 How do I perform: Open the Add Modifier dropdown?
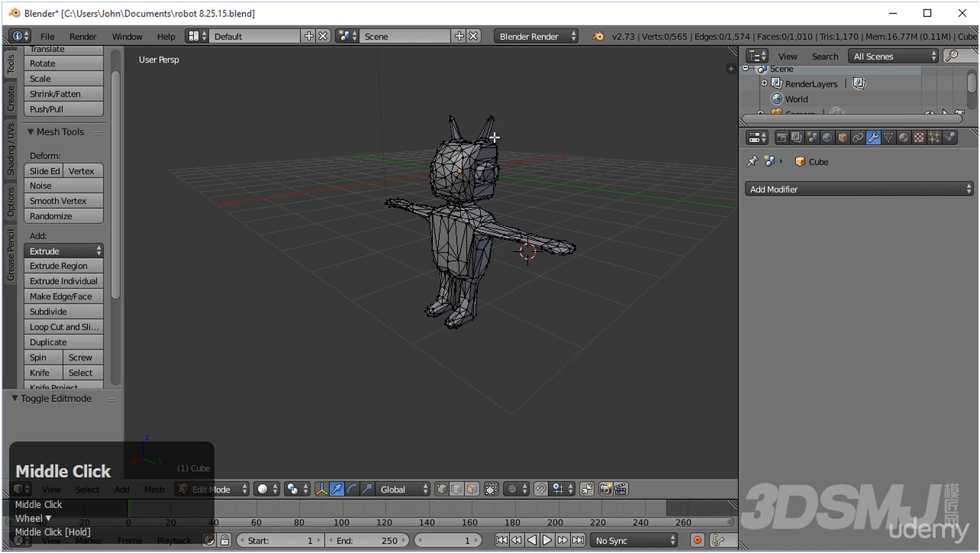click(859, 189)
